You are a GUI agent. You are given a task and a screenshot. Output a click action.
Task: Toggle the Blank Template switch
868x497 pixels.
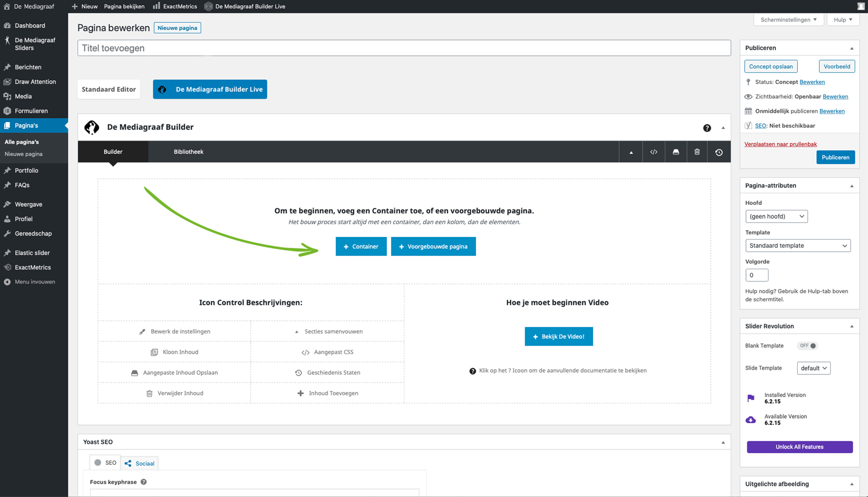coord(808,346)
